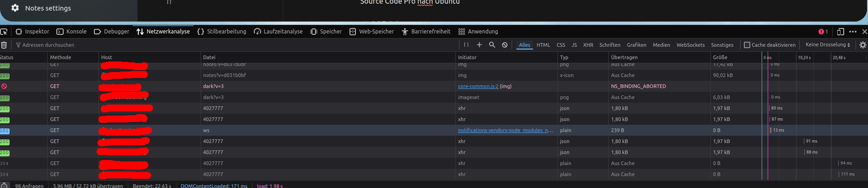This screenshot has width=868, height=188.
Task: Activate the element picker tool
Action: (4, 32)
